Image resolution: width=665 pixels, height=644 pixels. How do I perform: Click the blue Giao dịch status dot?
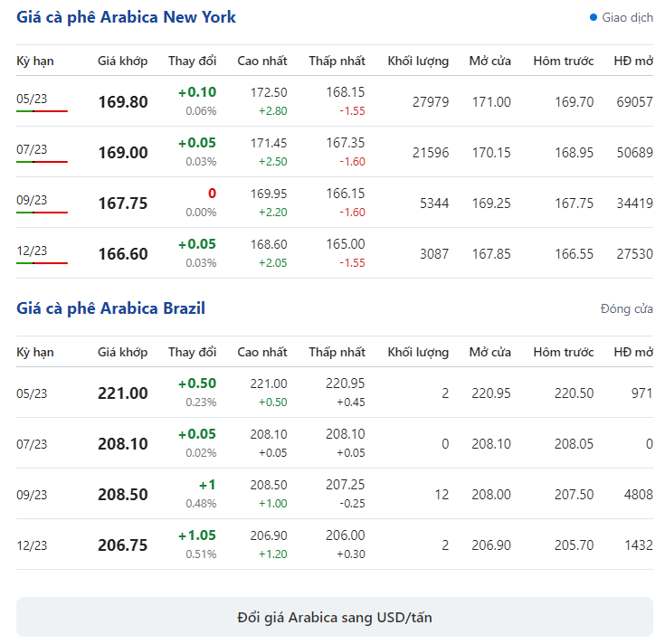click(594, 17)
